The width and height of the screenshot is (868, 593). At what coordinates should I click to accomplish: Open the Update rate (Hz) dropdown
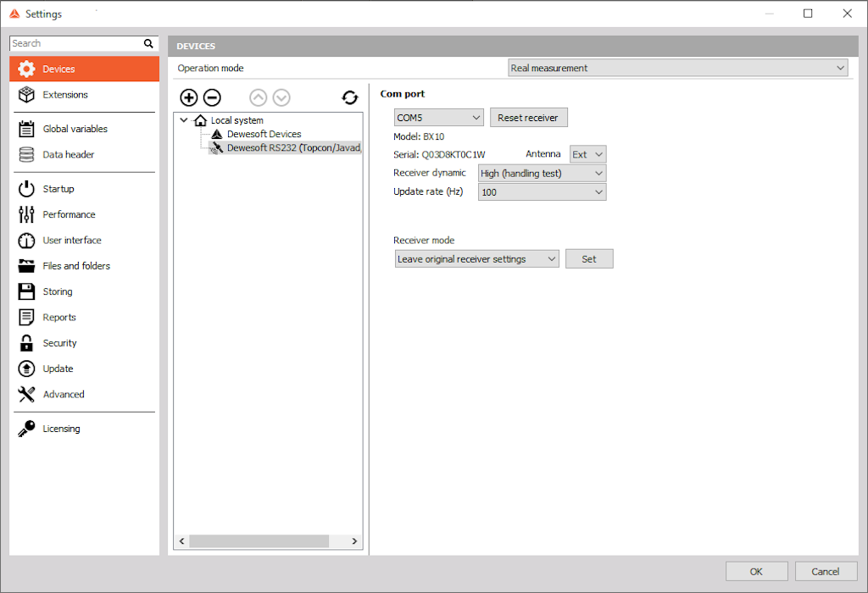[542, 192]
